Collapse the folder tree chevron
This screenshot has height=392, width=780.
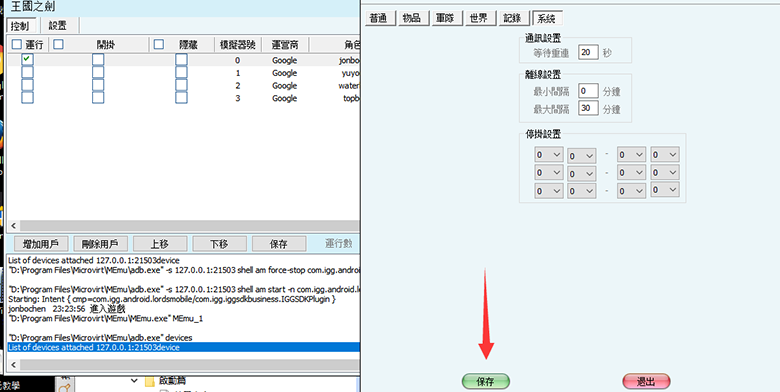coord(134,381)
